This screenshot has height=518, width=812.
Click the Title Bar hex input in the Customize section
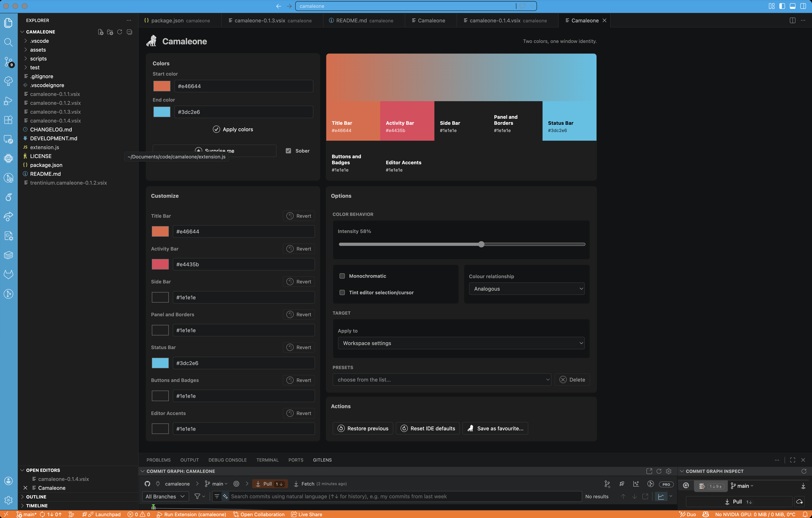pos(243,232)
